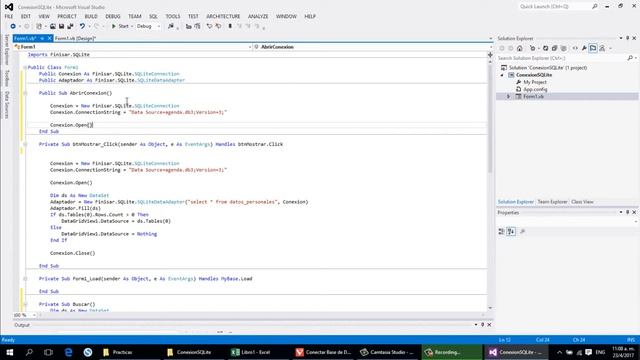This screenshot has height=360, width=640.
Task: Close the Output panel
Action: pos(489,325)
